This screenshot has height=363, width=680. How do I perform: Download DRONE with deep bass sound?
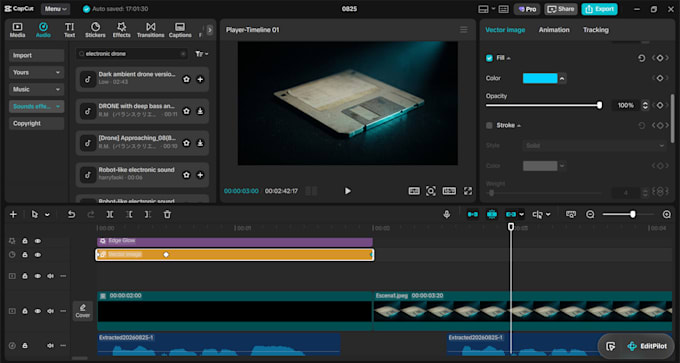(200, 111)
